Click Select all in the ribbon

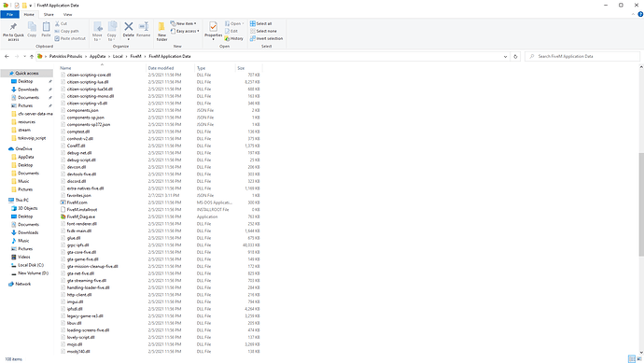[x=260, y=24]
